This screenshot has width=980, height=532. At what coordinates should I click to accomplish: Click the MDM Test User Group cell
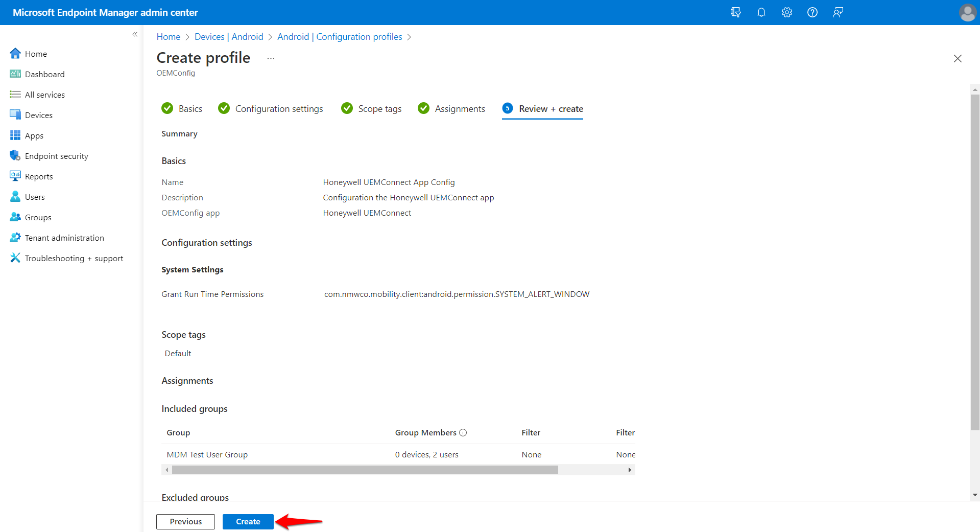pyautogui.click(x=207, y=454)
